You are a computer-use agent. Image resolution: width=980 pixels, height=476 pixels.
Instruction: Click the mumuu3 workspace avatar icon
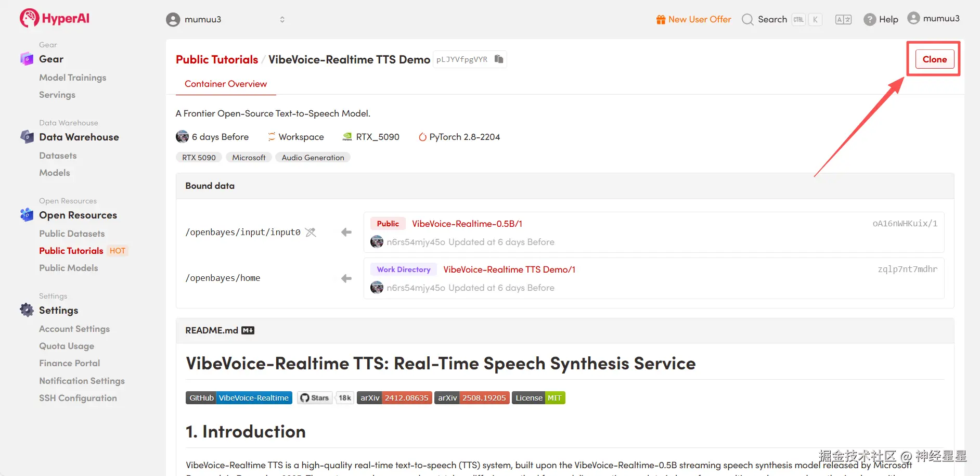[173, 20]
